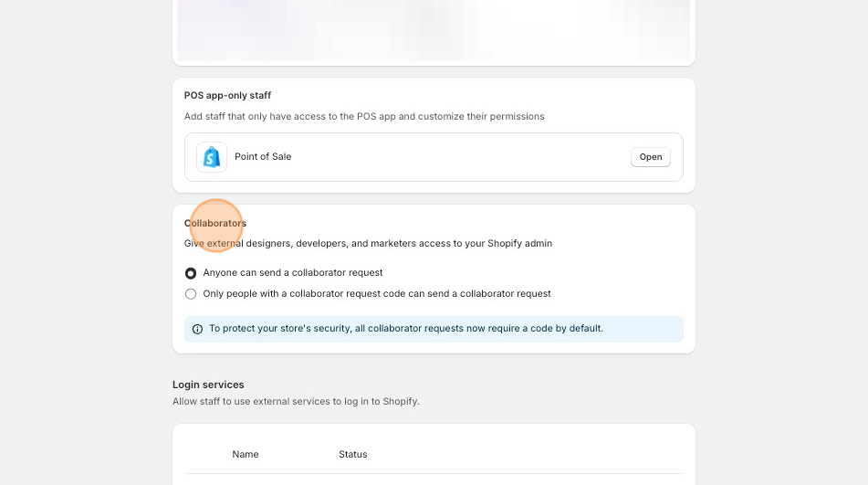Click the info icon in the security banner
The image size is (868, 485).
(197, 329)
